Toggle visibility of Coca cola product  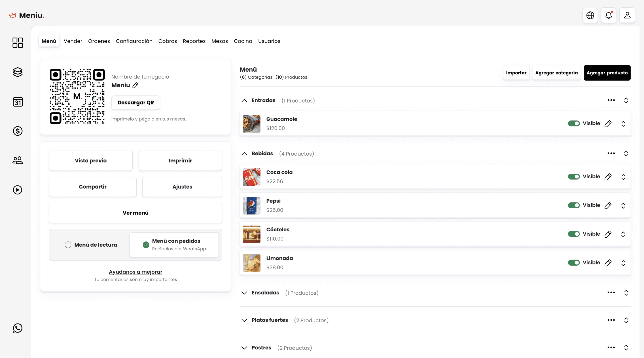pyautogui.click(x=574, y=176)
